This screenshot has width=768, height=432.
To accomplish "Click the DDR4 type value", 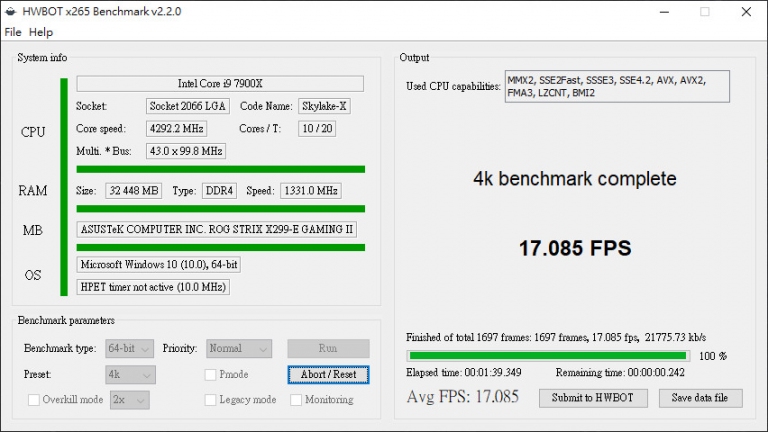I will pos(219,191).
